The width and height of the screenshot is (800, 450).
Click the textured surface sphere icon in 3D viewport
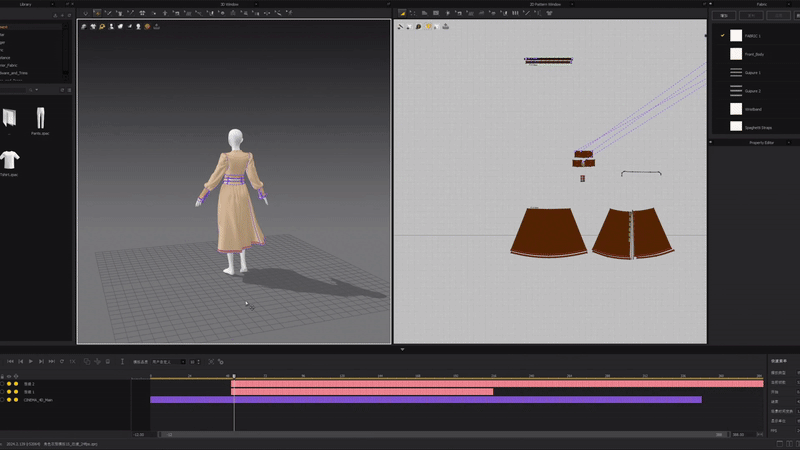tap(147, 27)
